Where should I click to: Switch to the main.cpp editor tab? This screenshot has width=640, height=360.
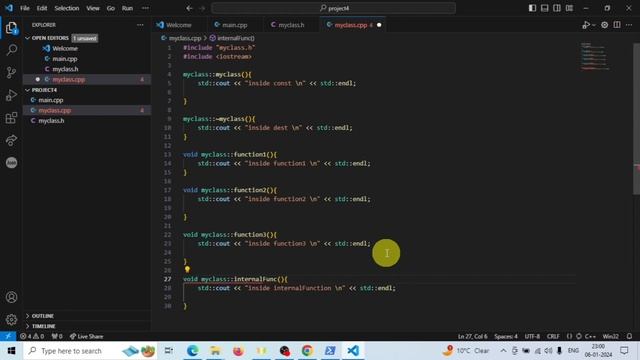point(234,25)
